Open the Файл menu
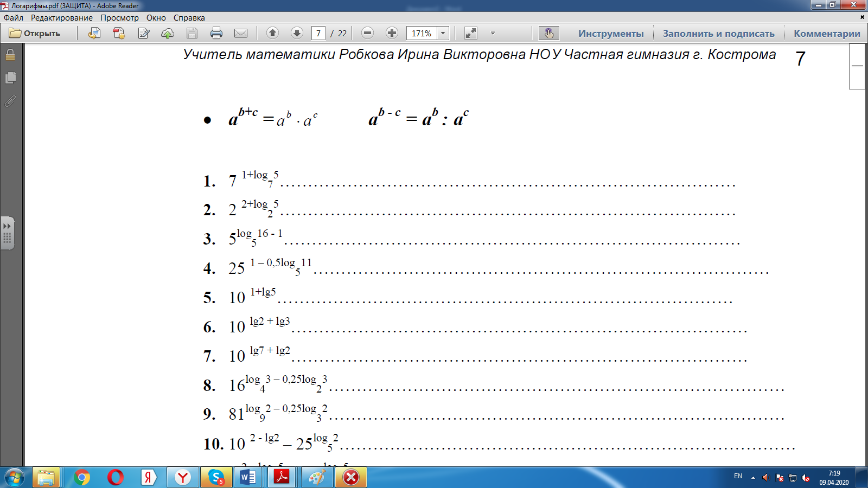 (14, 18)
